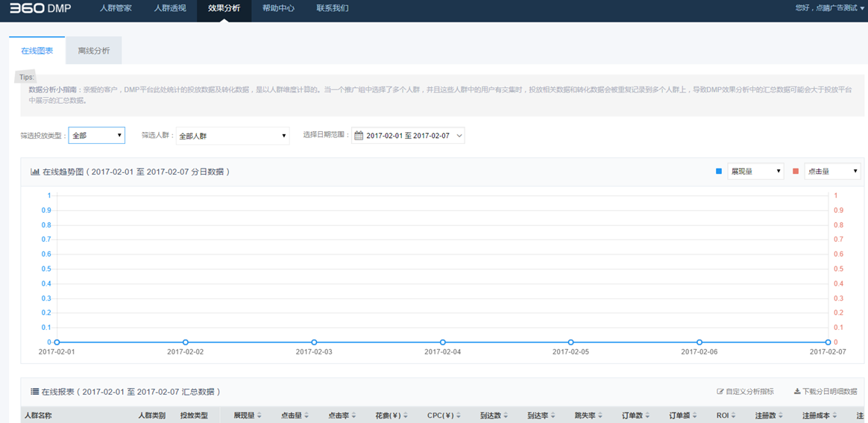Expand the 展现量 metric dropdown
The image size is (868, 423).
click(755, 172)
